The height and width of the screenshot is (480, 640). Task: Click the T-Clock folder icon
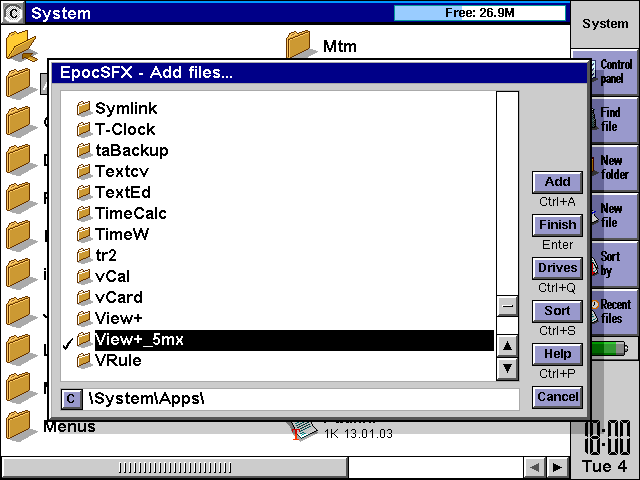tap(84, 129)
